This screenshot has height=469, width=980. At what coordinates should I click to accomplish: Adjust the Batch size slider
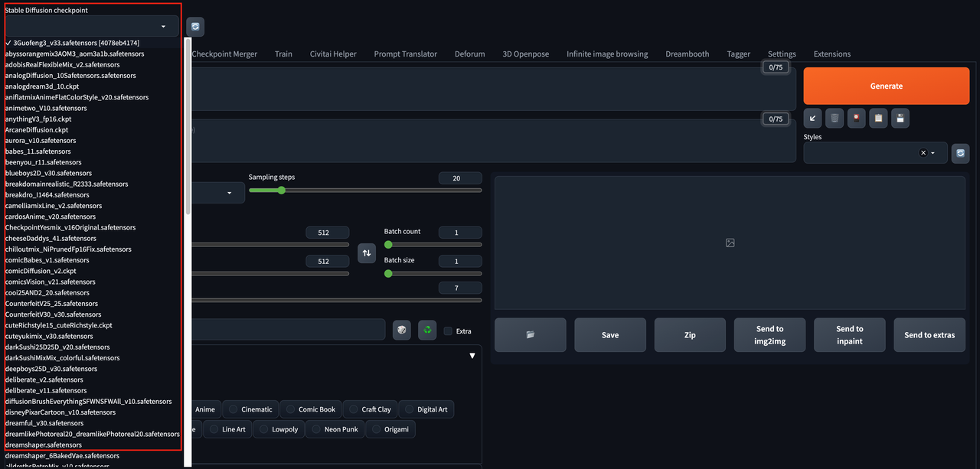pyautogui.click(x=433, y=273)
